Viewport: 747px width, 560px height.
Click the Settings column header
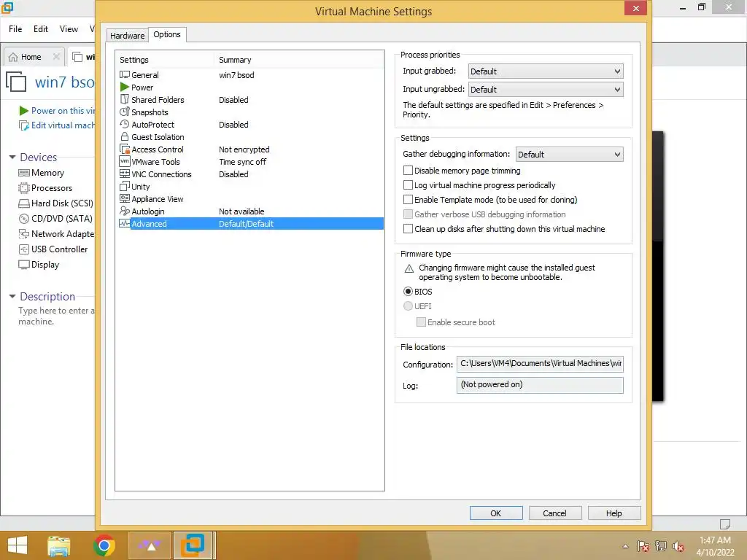tap(134, 60)
